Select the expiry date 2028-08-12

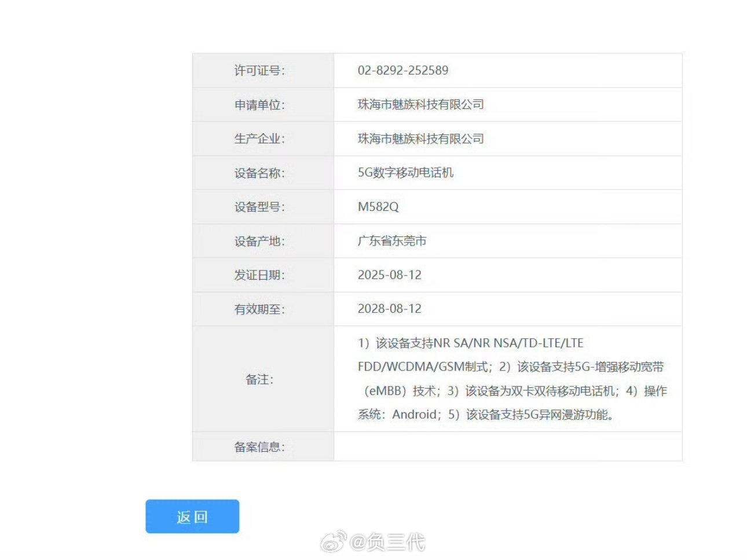click(390, 309)
